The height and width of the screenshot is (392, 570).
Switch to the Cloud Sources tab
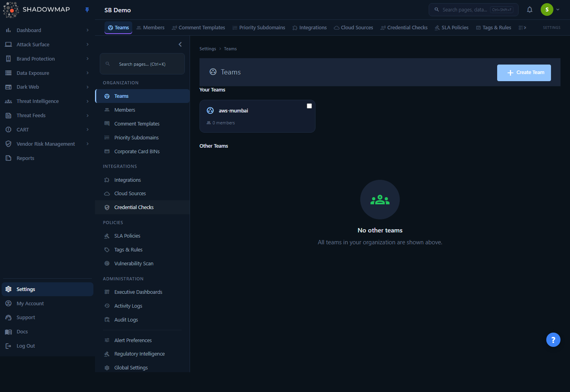(x=353, y=28)
